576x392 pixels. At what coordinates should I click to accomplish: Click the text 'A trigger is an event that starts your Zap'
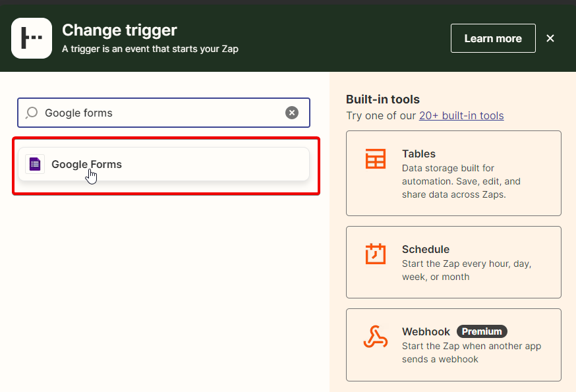click(150, 49)
